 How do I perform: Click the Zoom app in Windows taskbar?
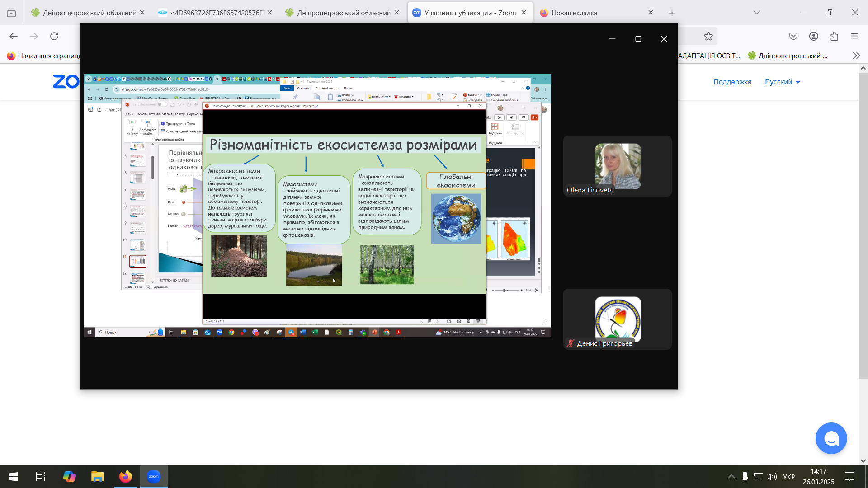[x=154, y=476]
